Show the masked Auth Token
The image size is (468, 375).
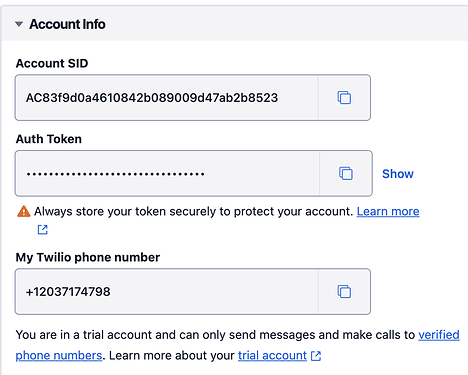click(x=398, y=174)
